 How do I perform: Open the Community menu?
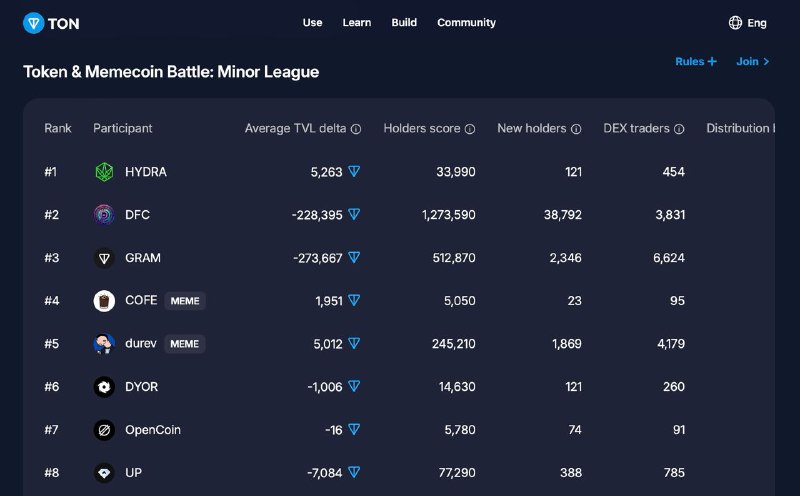click(x=466, y=22)
